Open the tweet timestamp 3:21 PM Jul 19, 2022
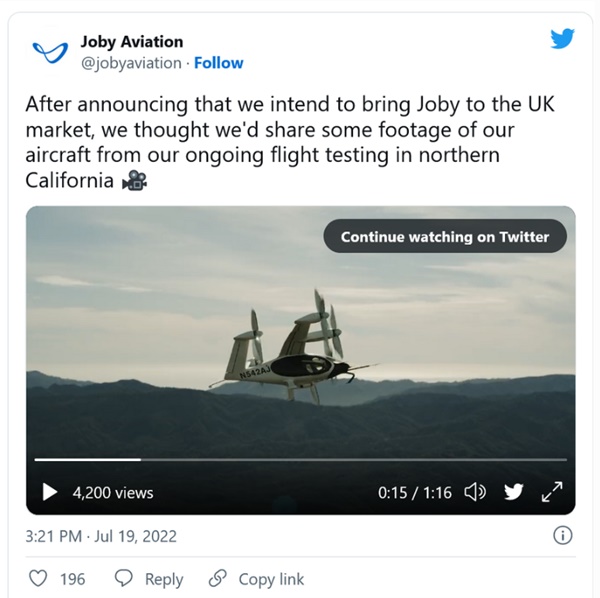Viewport: 600px width, 598px height. point(101,536)
